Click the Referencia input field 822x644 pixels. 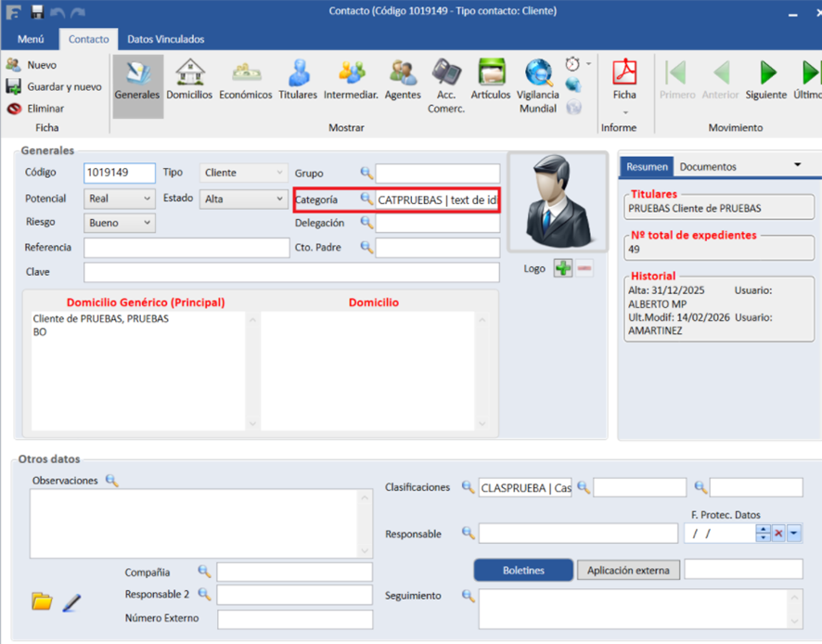click(x=186, y=248)
